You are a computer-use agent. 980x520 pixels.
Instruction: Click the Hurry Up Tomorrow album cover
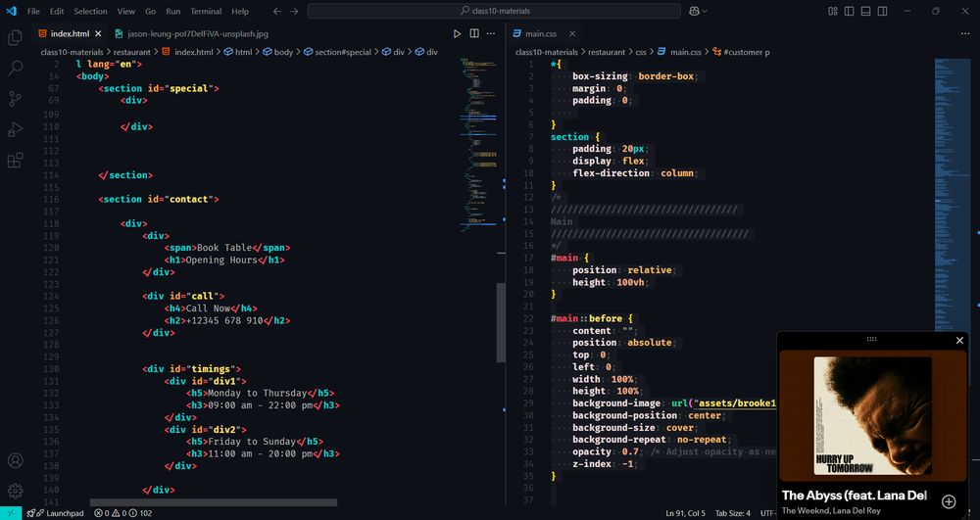pos(872,416)
